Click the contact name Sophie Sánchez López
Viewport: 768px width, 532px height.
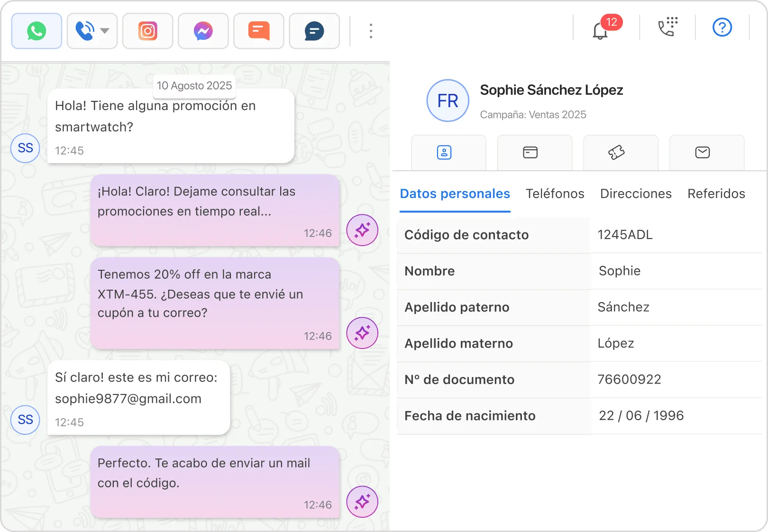[x=551, y=90]
